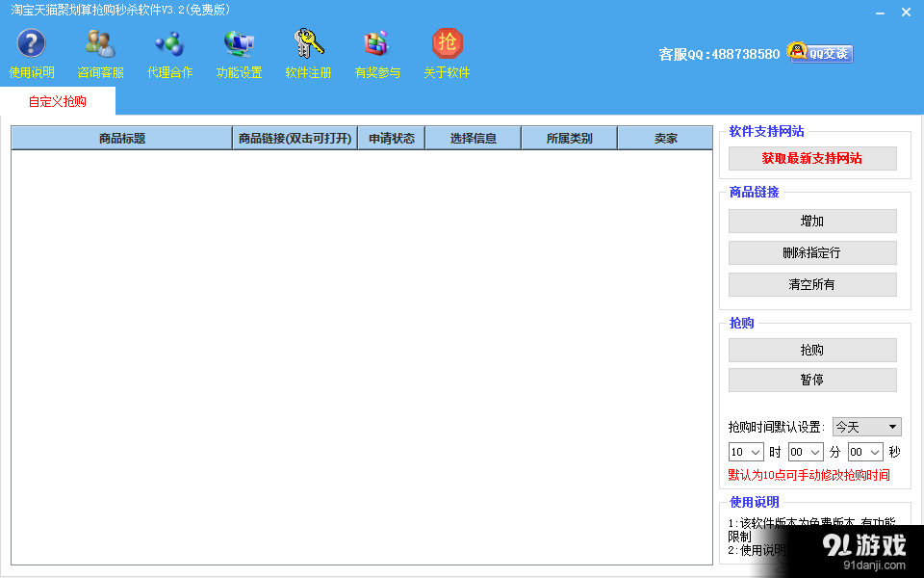Switch to the 自定义抢购 tab
Image resolution: width=924 pixels, height=578 pixels.
tap(58, 101)
